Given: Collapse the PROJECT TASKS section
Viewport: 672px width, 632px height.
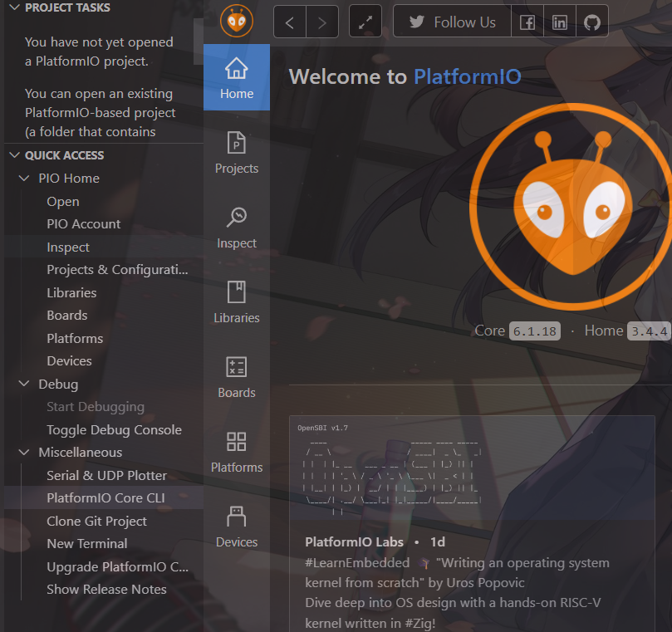Looking at the screenshot, I should click(15, 7).
